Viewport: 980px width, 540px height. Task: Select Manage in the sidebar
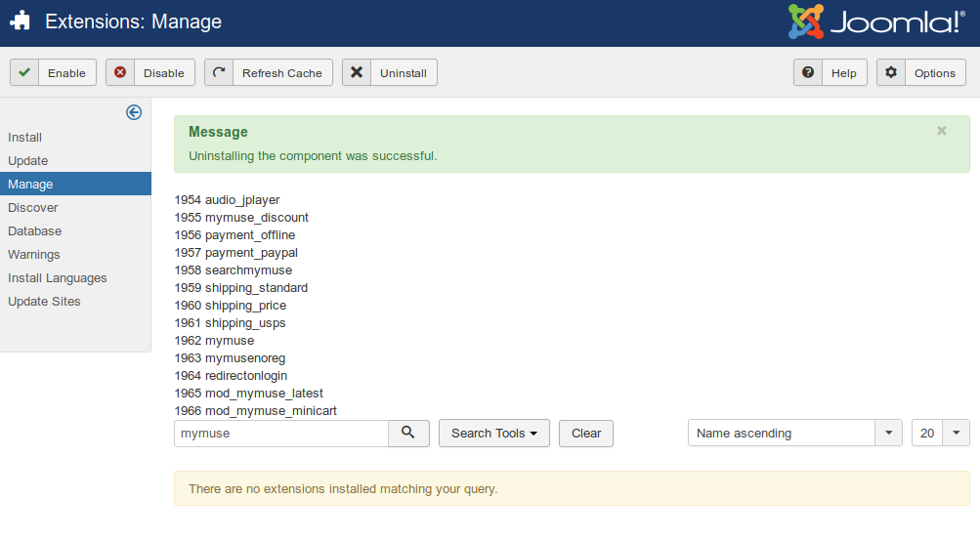[75, 185]
